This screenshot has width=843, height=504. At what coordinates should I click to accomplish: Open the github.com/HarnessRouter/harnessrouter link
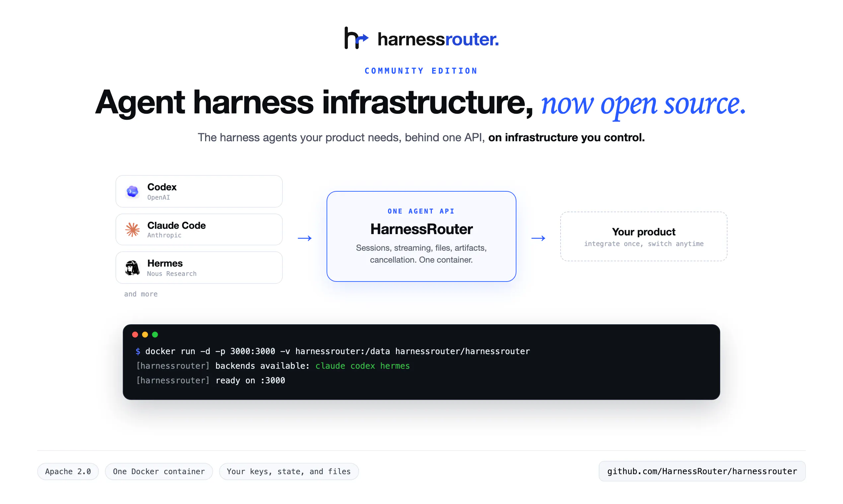[x=702, y=472]
